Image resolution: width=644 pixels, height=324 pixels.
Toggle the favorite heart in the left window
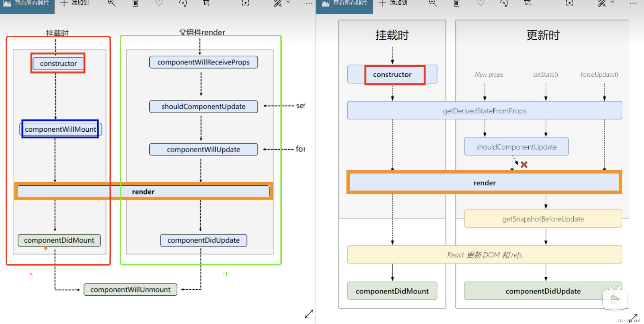click(x=159, y=3)
